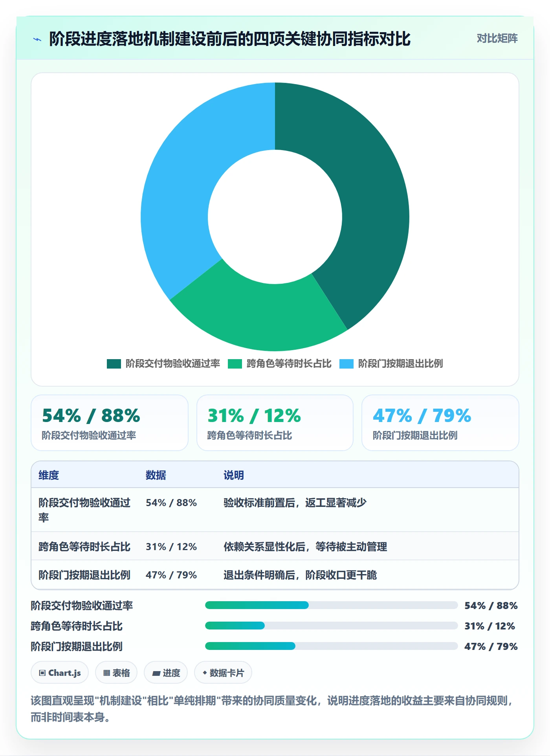Click the 说明 table column header
The width and height of the screenshot is (550, 756).
coord(234,475)
